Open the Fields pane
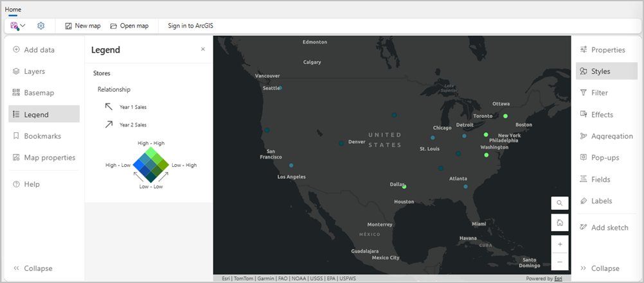 (607, 179)
